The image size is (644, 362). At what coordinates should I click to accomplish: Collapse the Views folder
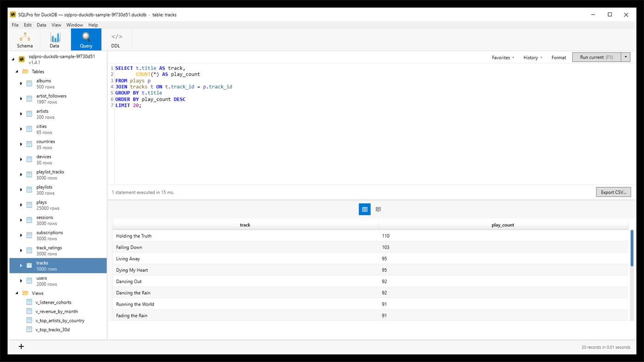pyautogui.click(x=17, y=293)
